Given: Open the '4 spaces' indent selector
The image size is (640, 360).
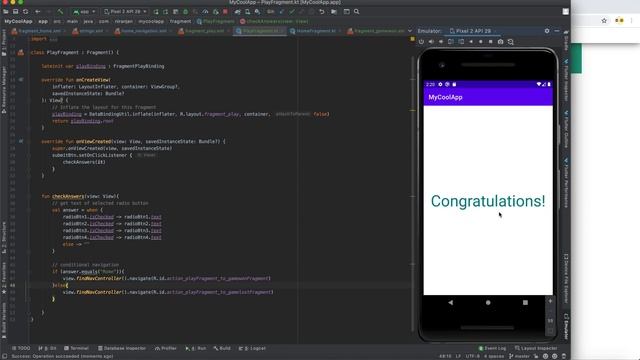Looking at the screenshot, I should [494, 356].
